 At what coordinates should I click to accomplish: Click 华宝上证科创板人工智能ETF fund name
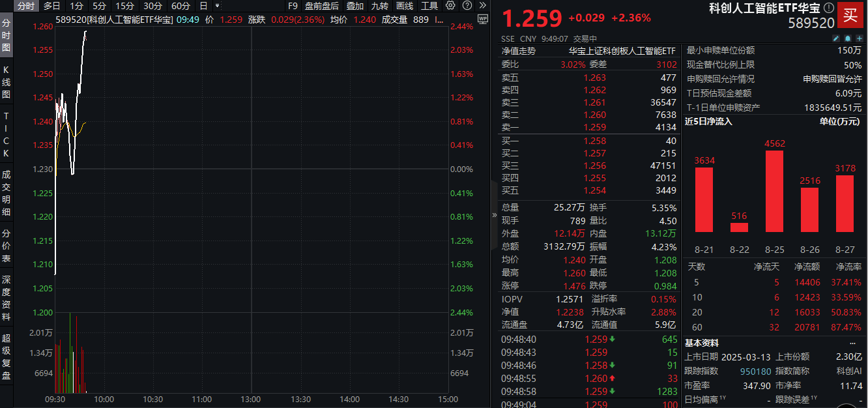tap(622, 50)
